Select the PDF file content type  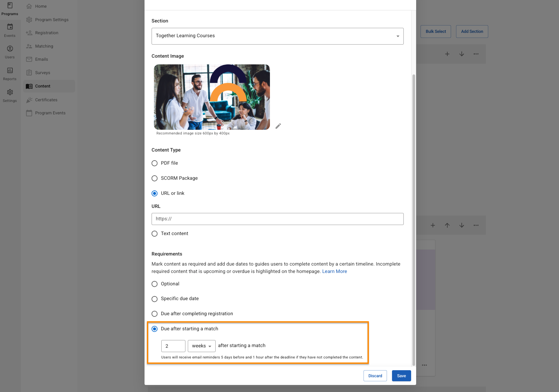click(x=155, y=163)
